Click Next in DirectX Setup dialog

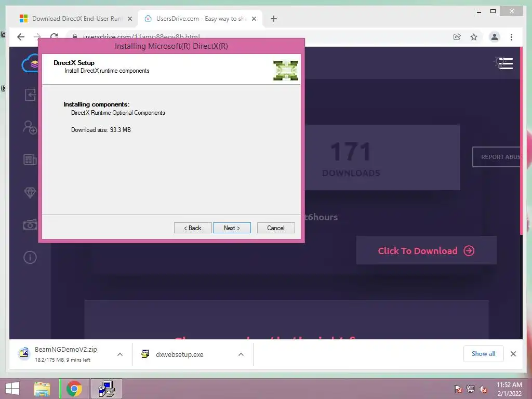(232, 228)
